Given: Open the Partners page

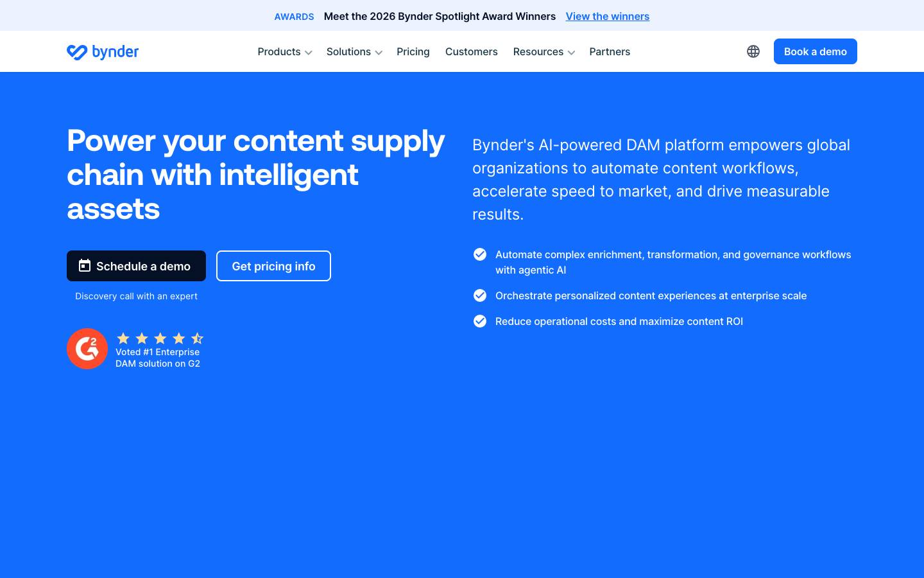Looking at the screenshot, I should point(610,51).
